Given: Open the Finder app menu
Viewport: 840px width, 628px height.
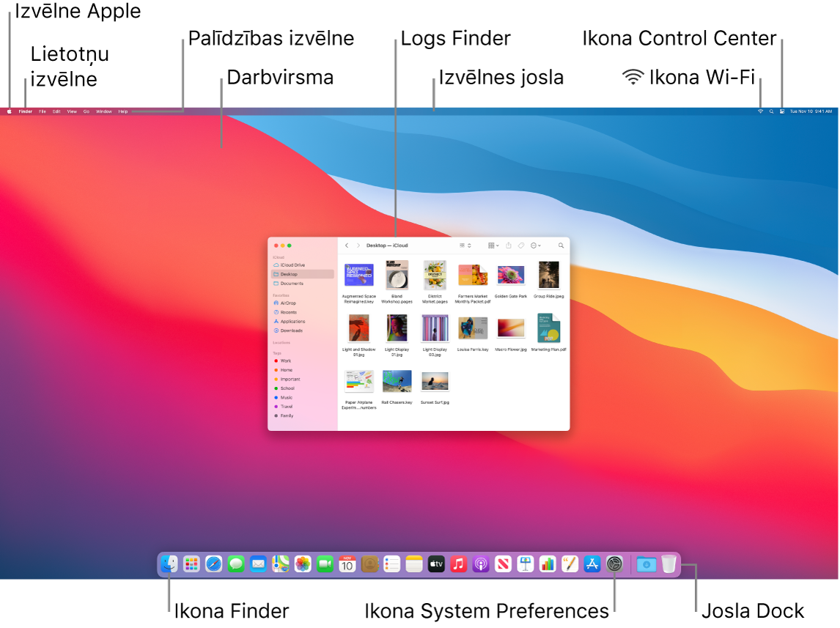Looking at the screenshot, I should [x=25, y=111].
